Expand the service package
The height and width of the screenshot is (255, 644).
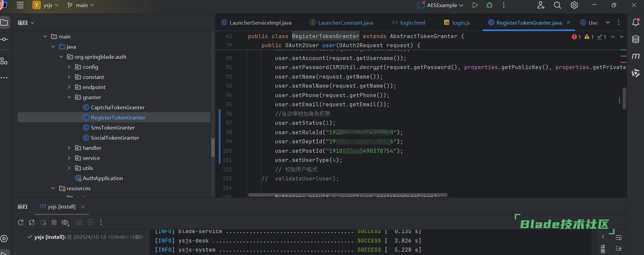pos(69,158)
